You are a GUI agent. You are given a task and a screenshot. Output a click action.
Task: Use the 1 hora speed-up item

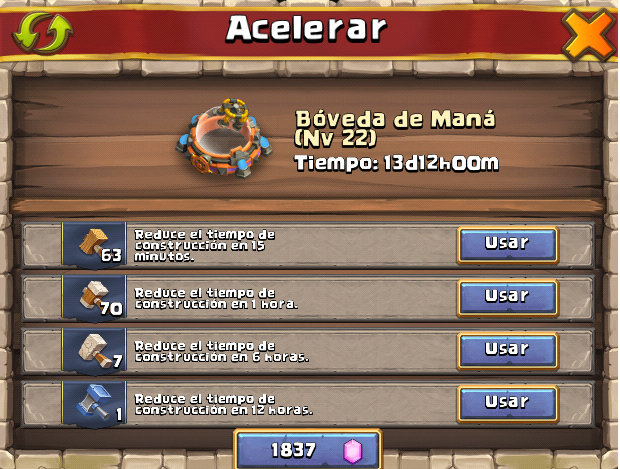[x=508, y=298]
